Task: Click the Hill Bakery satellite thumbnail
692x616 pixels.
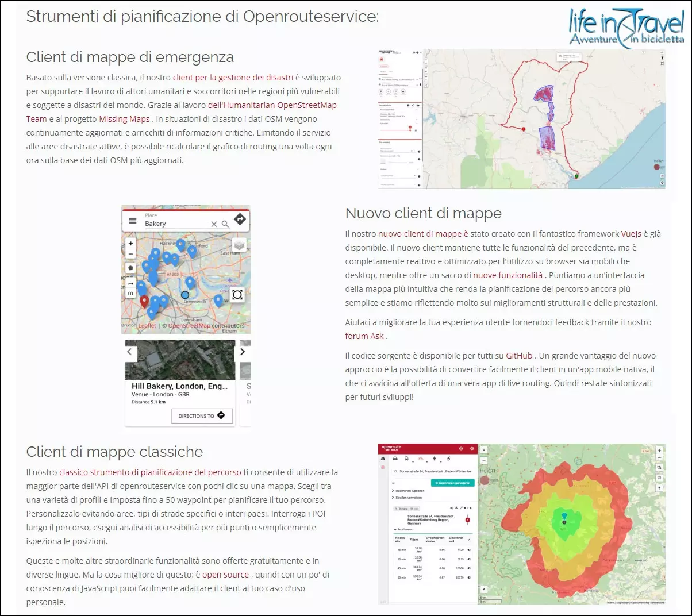Action: tap(180, 360)
